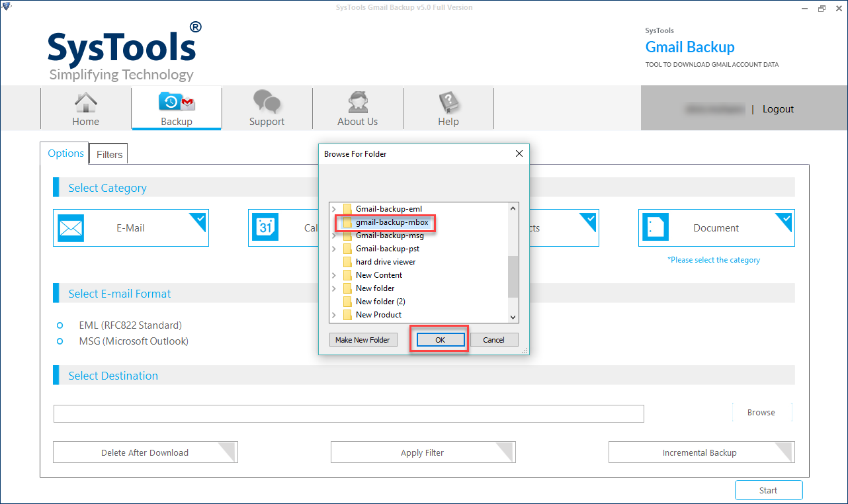Click Cancel in Browse For Folder dialog
This screenshot has width=848, height=504.
494,340
